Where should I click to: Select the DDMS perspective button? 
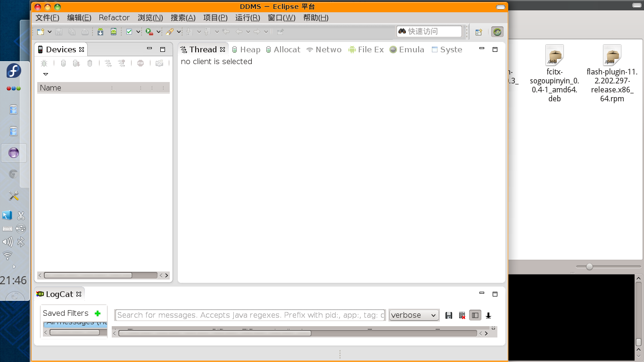497,32
